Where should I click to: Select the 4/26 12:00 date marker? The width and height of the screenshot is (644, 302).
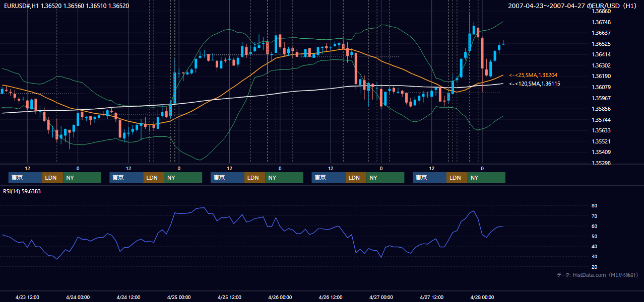[x=331, y=297]
